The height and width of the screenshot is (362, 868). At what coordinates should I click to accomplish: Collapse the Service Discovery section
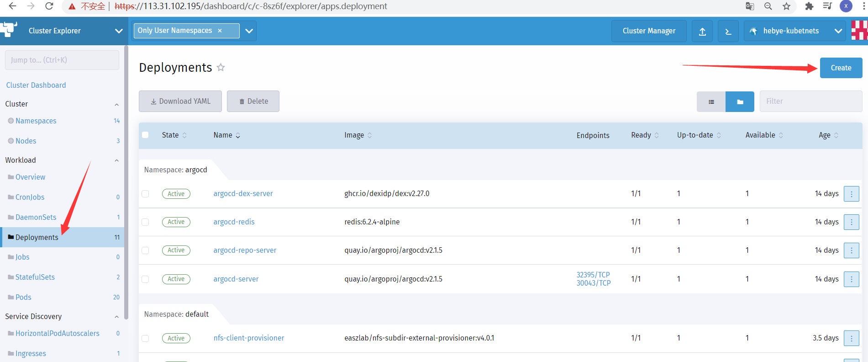click(116, 317)
